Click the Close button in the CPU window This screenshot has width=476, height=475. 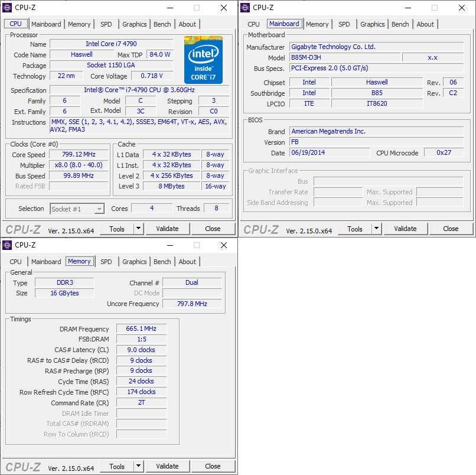[213, 229]
